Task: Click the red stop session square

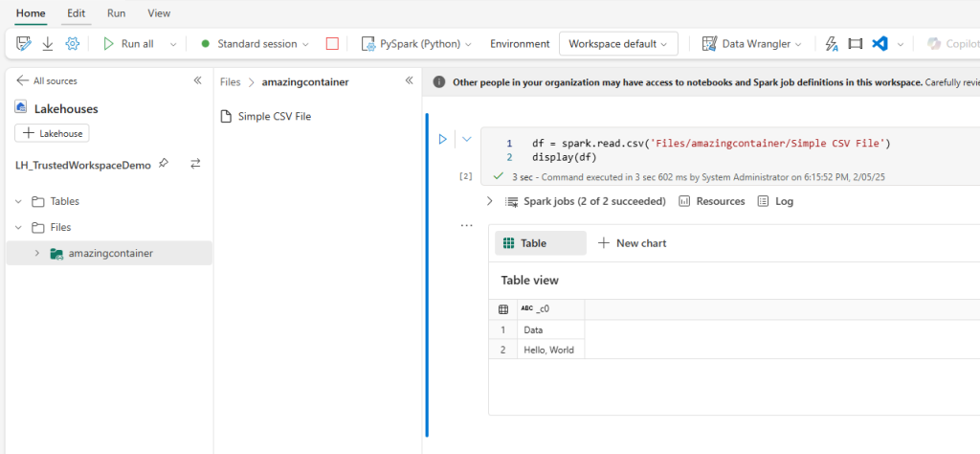Action: click(332, 44)
